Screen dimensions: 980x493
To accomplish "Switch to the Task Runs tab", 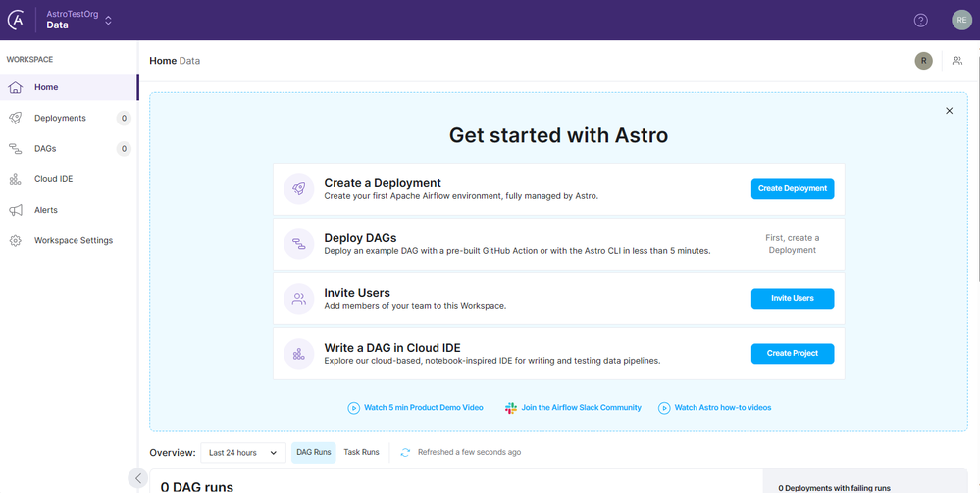I will point(361,452).
